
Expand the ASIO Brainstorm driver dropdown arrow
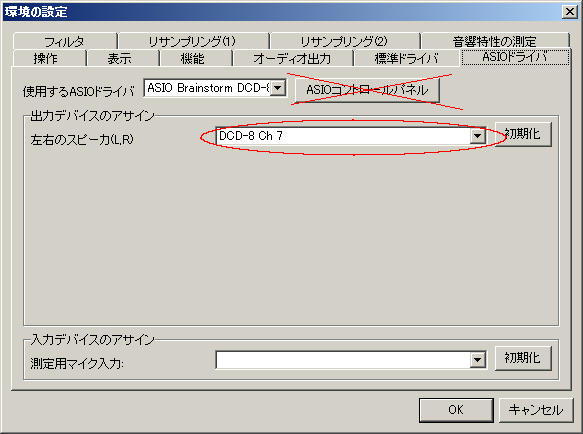(277, 88)
